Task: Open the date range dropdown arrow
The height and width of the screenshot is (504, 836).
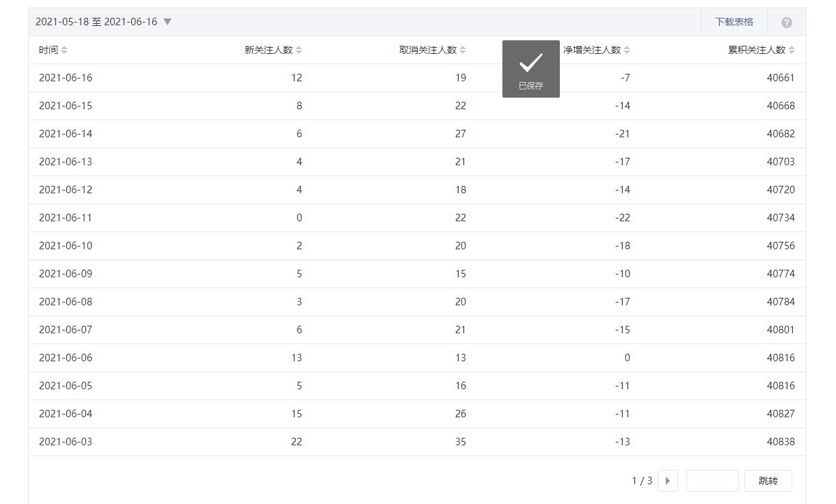Action: click(167, 22)
